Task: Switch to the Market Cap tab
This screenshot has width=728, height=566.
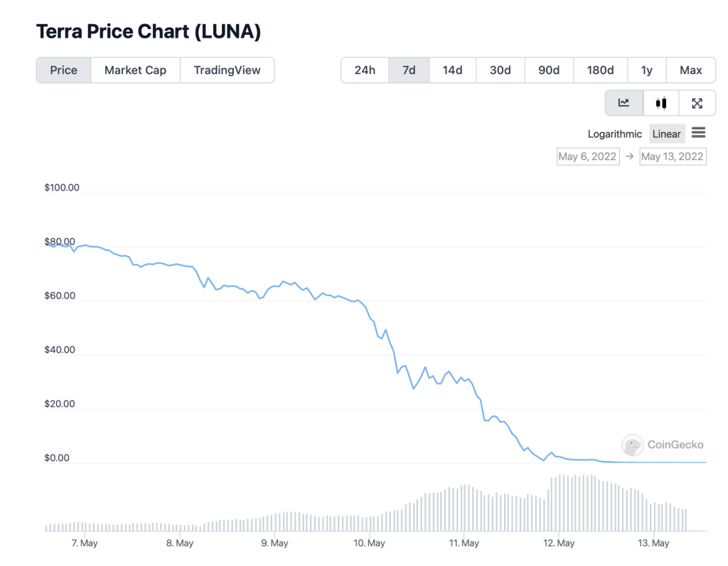Action: point(135,70)
